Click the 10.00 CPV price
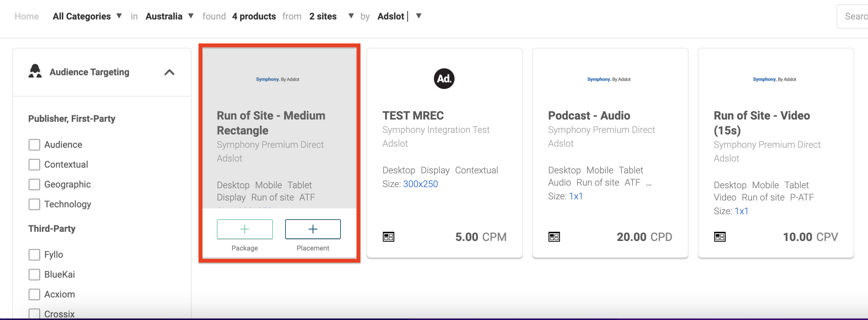Screen dimensions: 868x320 point(810,237)
